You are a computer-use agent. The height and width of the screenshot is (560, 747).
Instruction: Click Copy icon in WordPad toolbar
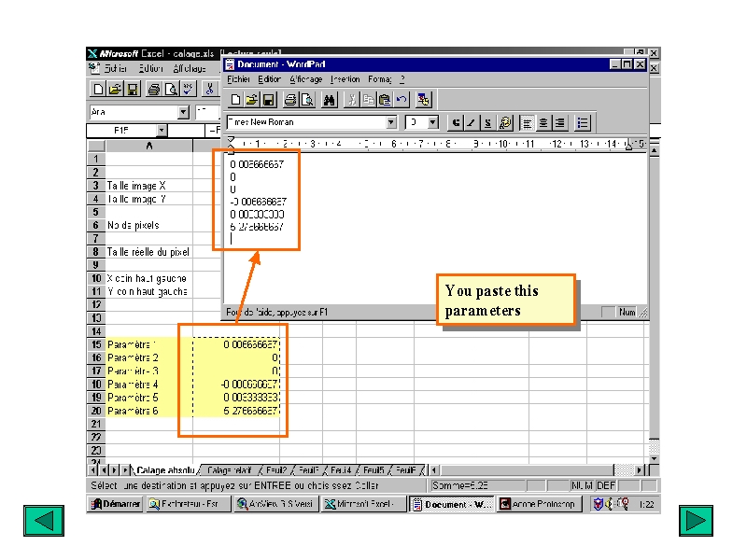tap(368, 100)
